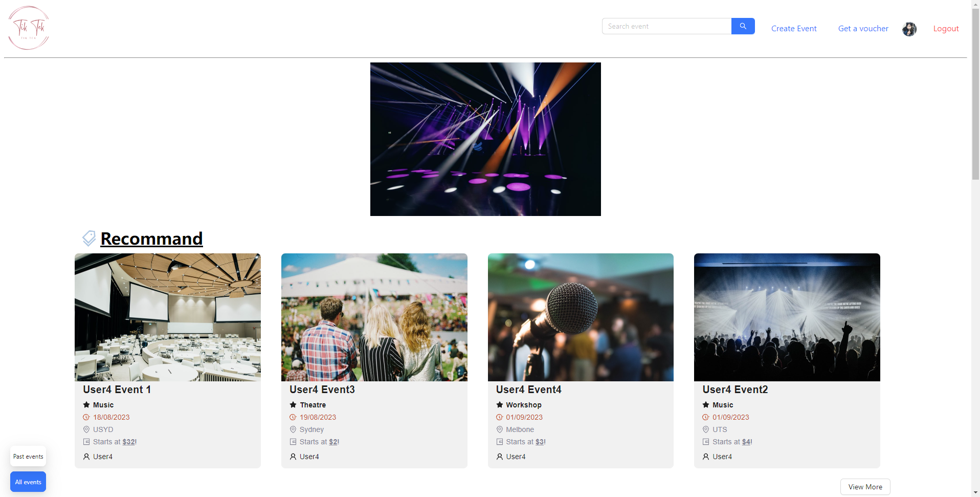
Task: Open the $32 price link on Event 1
Action: pos(129,442)
